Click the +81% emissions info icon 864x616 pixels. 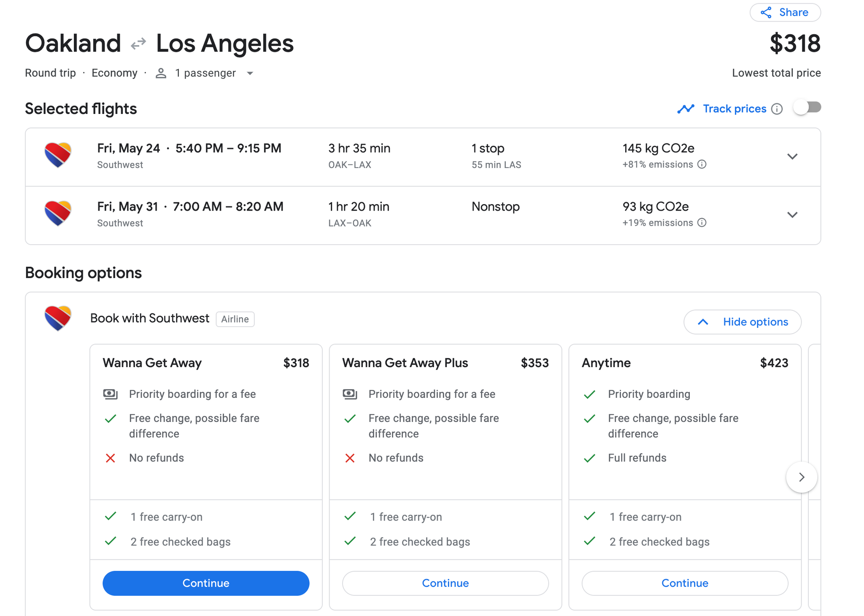pos(702,165)
